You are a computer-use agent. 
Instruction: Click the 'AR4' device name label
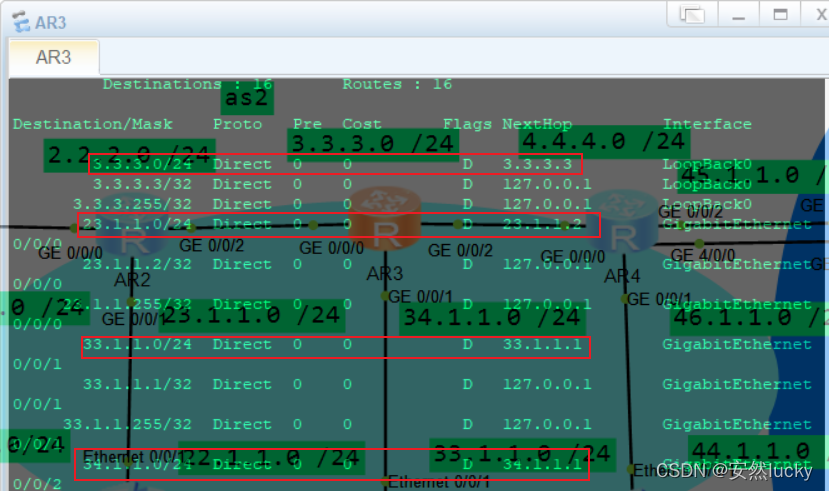[622, 276]
